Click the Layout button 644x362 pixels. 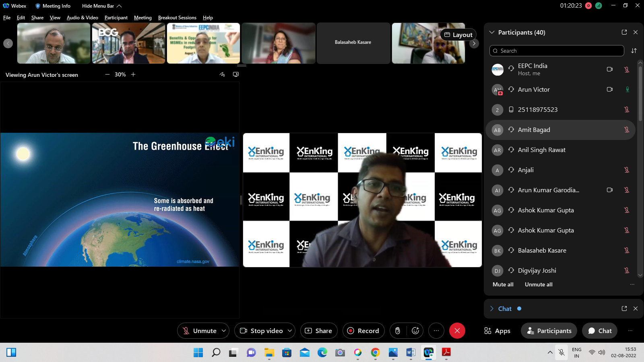click(x=458, y=35)
